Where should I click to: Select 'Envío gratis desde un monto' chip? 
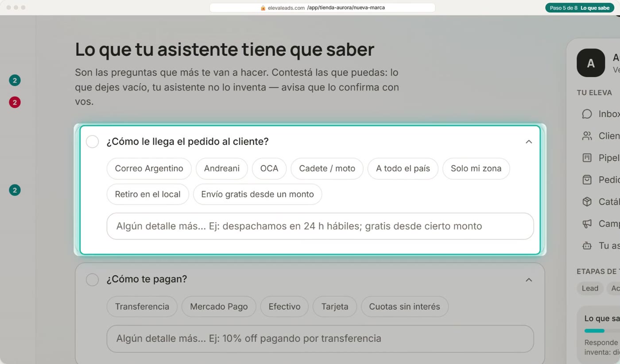(x=257, y=194)
